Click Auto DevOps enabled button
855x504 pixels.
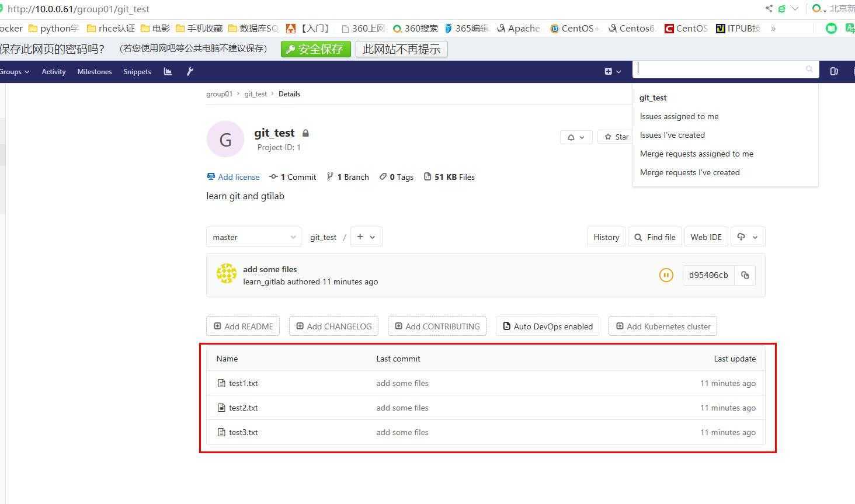pos(548,326)
